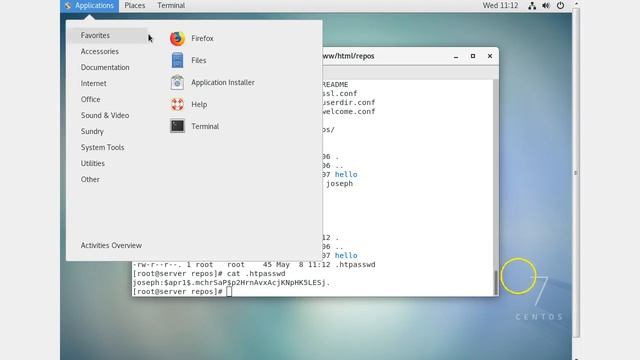640x360 pixels.
Task: Select the Office category
Action: (90, 99)
